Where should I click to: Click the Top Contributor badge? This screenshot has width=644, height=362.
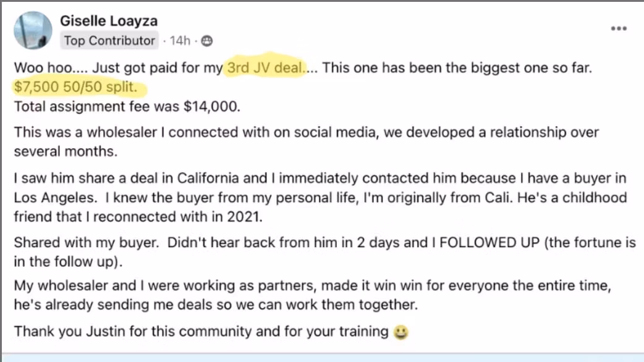109,41
